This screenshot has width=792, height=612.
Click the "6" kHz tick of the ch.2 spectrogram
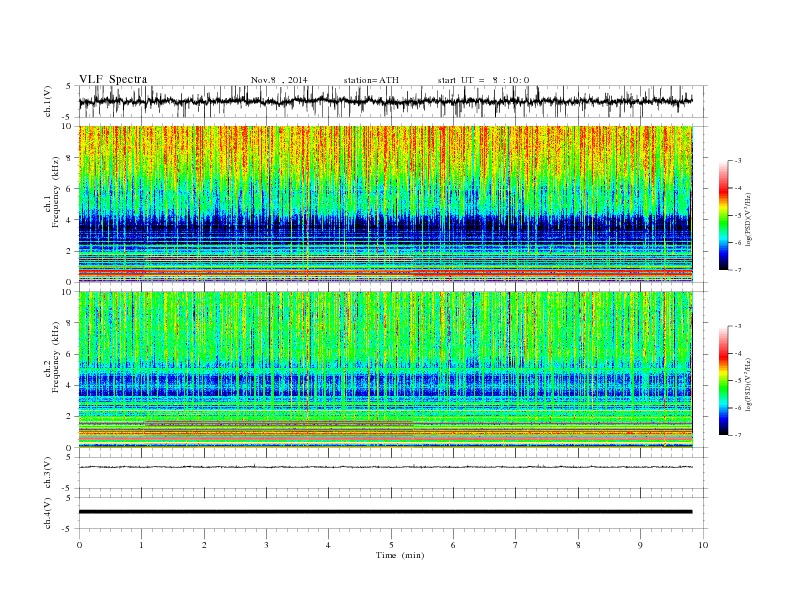pyautogui.click(x=69, y=354)
